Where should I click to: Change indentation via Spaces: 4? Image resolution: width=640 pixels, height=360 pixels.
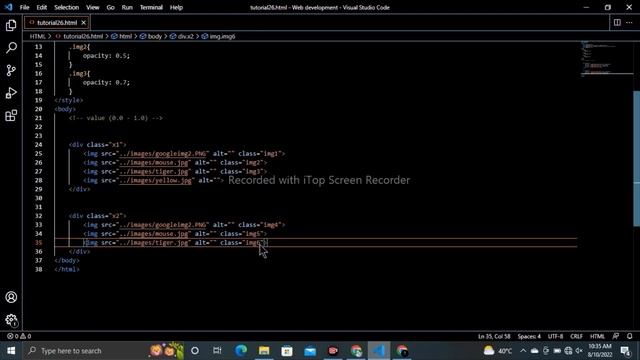(529, 336)
